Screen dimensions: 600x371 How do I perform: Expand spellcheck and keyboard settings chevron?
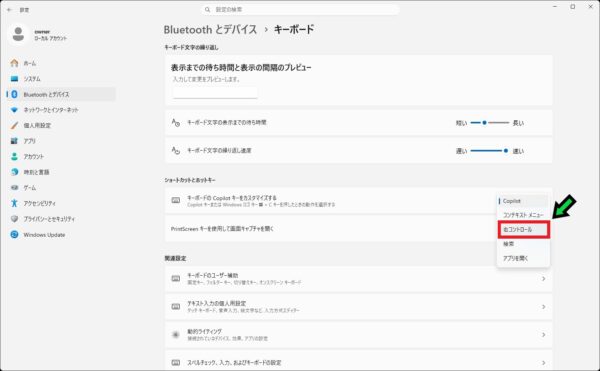[x=543, y=363]
